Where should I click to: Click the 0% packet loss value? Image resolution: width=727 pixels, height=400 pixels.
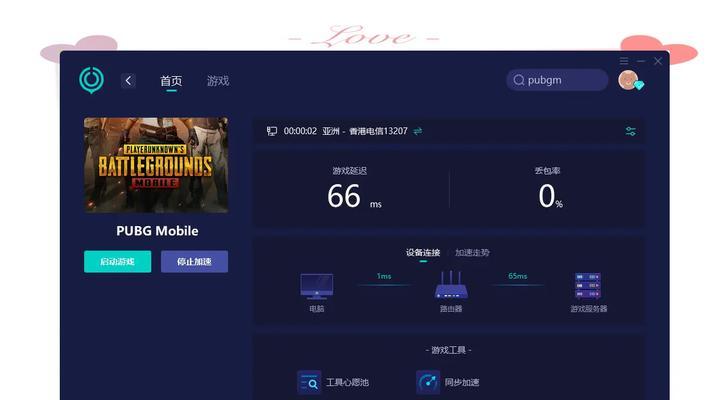pyautogui.click(x=550, y=197)
